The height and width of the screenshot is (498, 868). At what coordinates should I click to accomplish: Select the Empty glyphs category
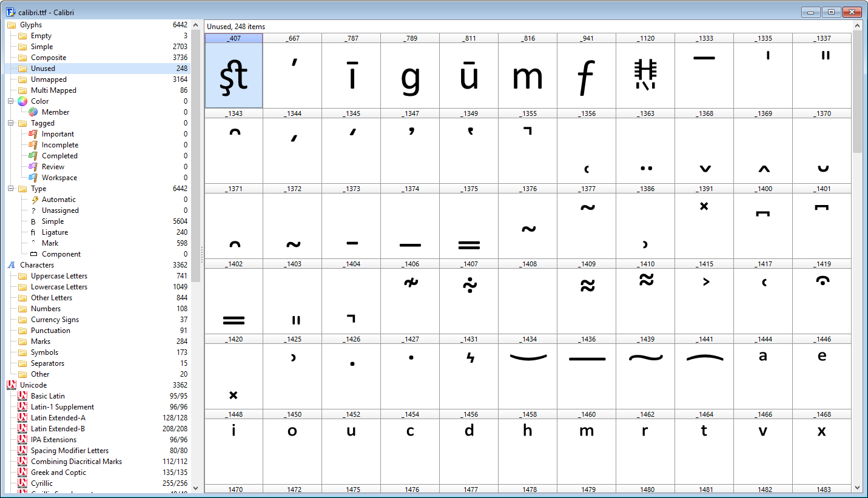[x=97, y=36]
